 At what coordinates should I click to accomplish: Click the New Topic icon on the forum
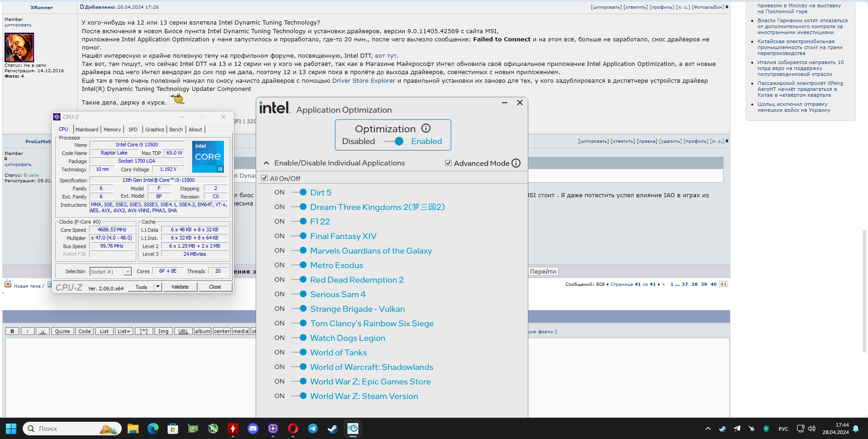click(8, 284)
